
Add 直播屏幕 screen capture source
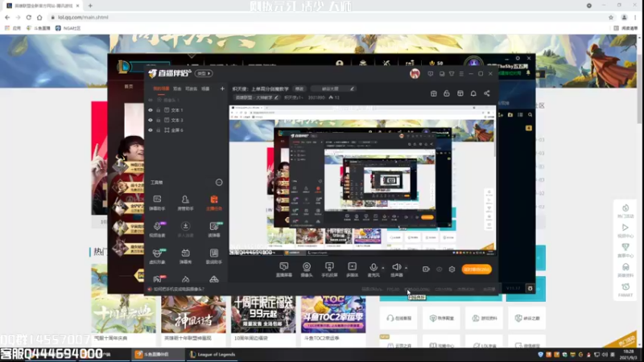(284, 269)
